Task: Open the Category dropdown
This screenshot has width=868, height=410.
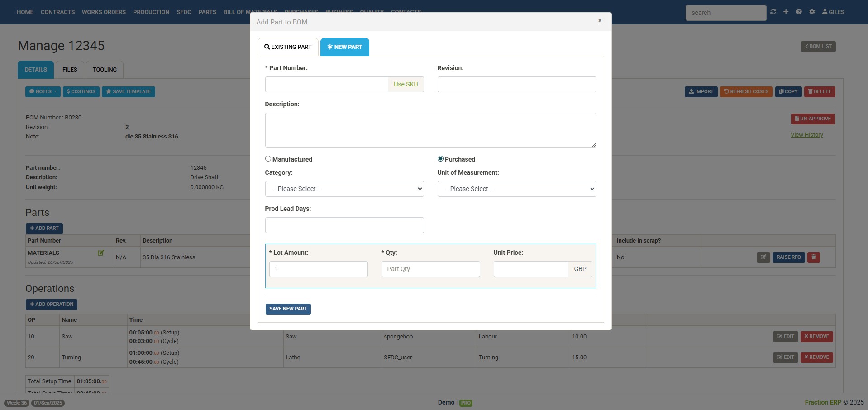Action: pos(344,189)
